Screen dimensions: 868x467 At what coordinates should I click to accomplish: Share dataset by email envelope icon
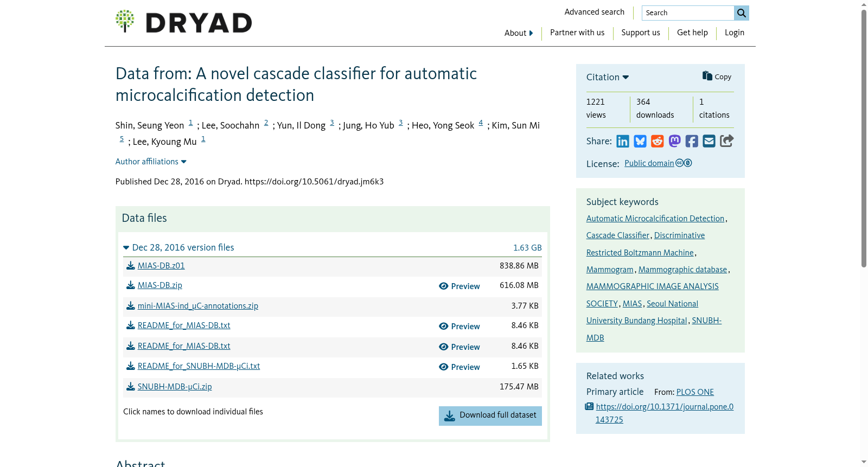[709, 142]
